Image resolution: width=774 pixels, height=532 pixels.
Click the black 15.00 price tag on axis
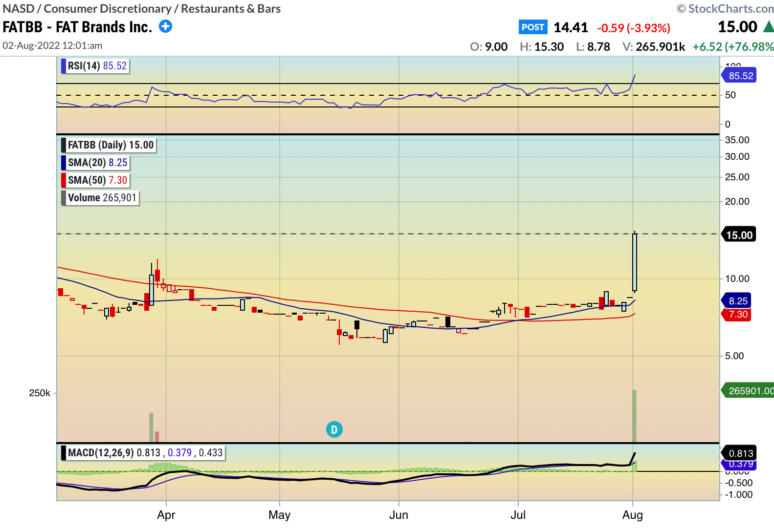click(x=739, y=235)
